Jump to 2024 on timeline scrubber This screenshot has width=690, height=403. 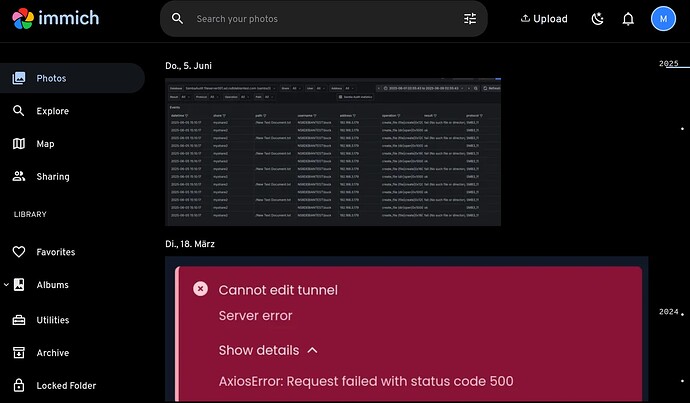[x=668, y=312]
